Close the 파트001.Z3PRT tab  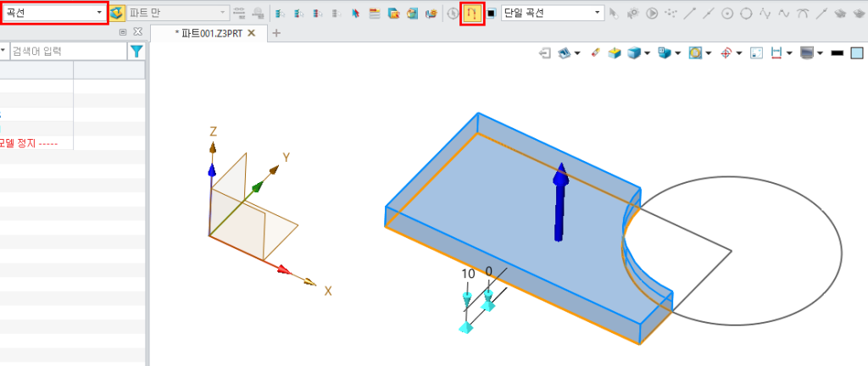252,33
